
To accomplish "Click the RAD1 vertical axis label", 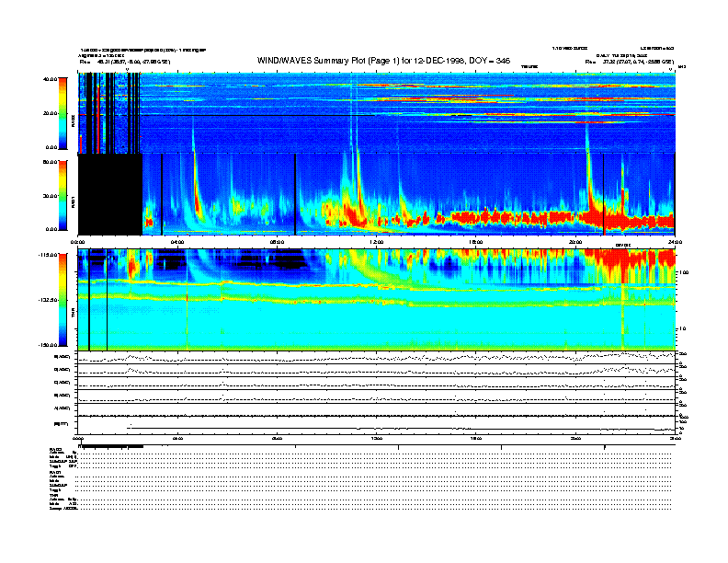I will (x=73, y=202).
